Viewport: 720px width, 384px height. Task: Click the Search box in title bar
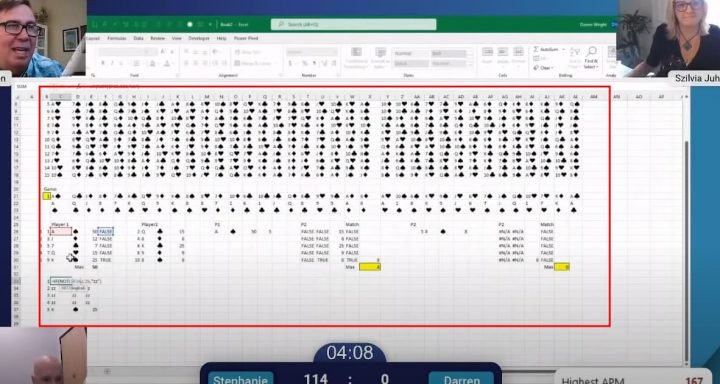pos(353,24)
